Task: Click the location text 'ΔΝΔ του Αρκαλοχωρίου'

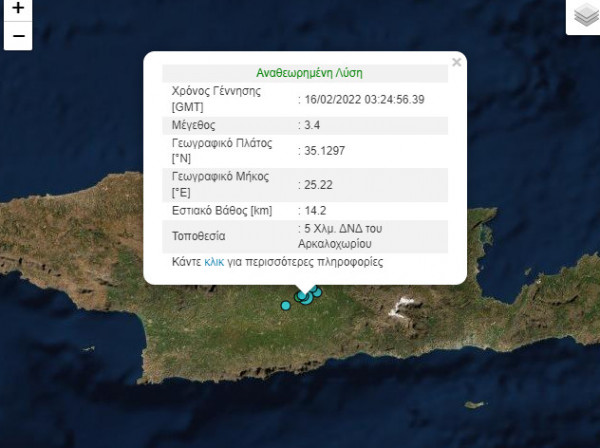Action: pos(345,235)
